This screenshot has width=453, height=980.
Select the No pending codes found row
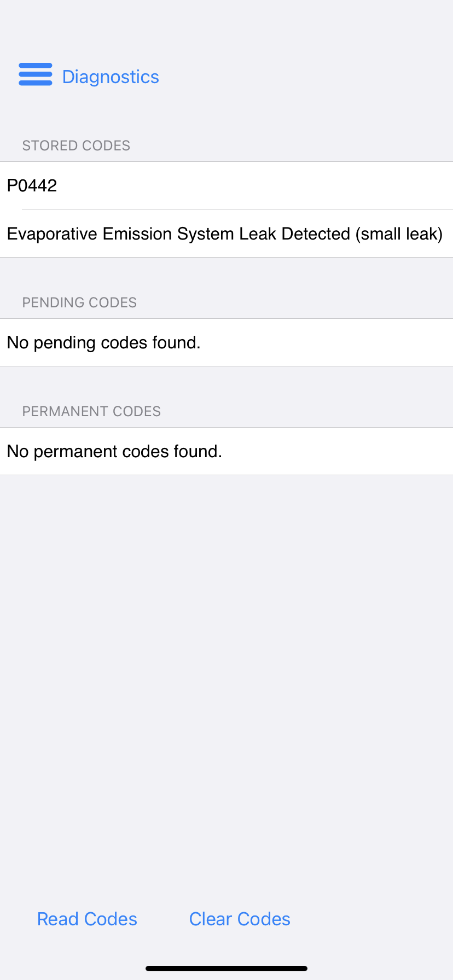pos(226,342)
